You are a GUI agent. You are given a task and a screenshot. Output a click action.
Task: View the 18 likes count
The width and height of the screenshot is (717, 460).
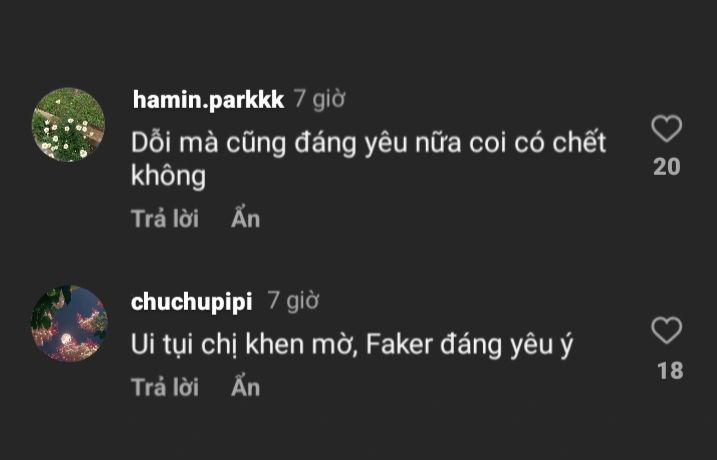tap(670, 371)
